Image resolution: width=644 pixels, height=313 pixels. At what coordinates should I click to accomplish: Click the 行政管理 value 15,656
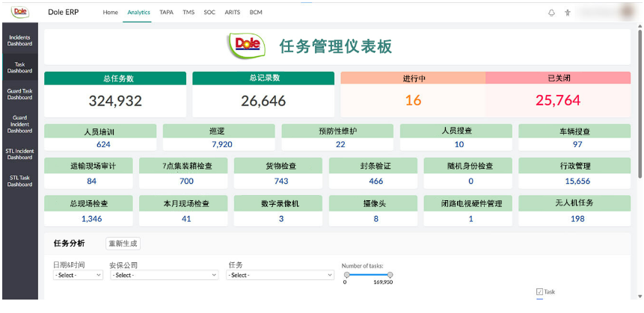(577, 181)
